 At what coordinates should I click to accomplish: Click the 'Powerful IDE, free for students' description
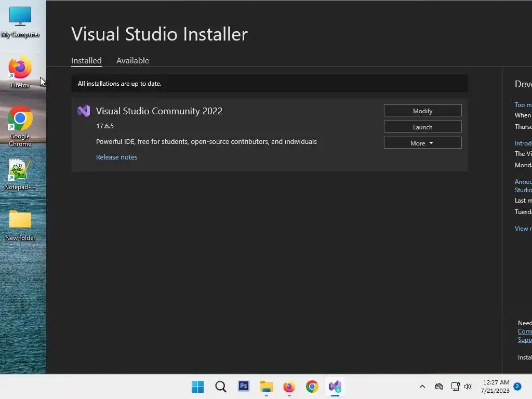206,141
